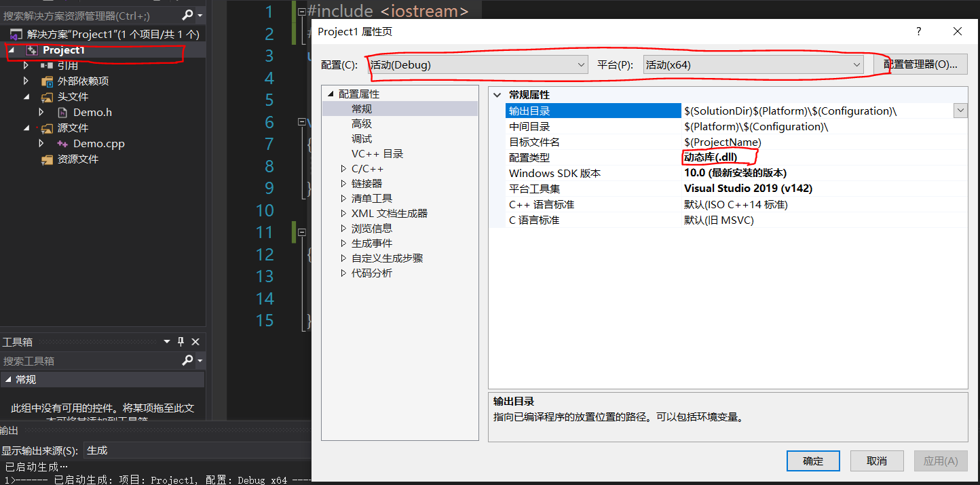Click the 默认(旧 MSVC) value

tap(719, 220)
